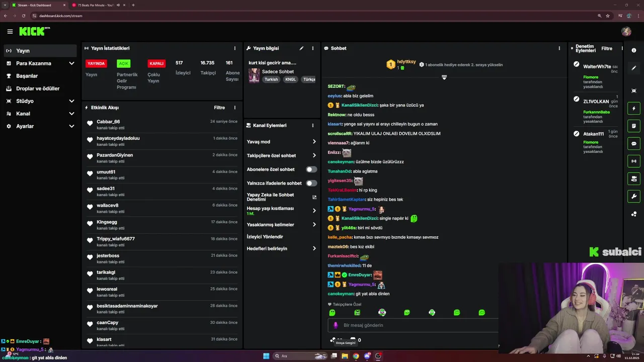The image size is (644, 362).
Task: Open File Explorer from the taskbar
Action: click(x=345, y=356)
